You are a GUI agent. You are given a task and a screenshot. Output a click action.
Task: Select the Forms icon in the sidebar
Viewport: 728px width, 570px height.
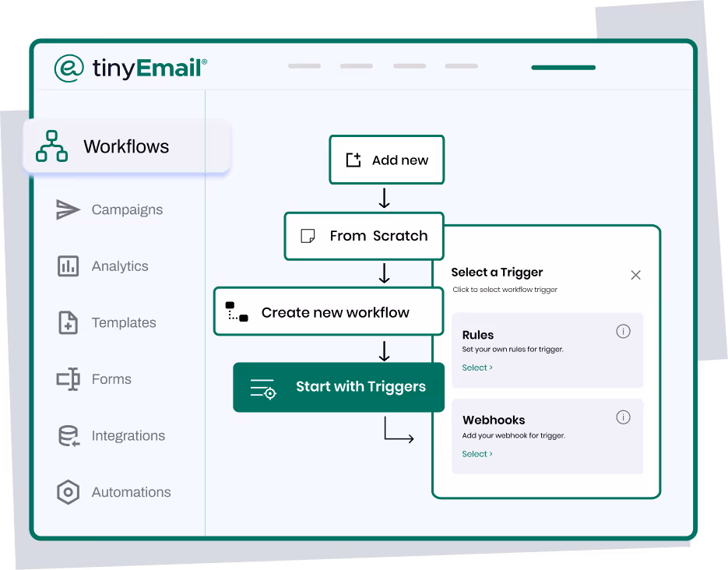click(x=68, y=379)
